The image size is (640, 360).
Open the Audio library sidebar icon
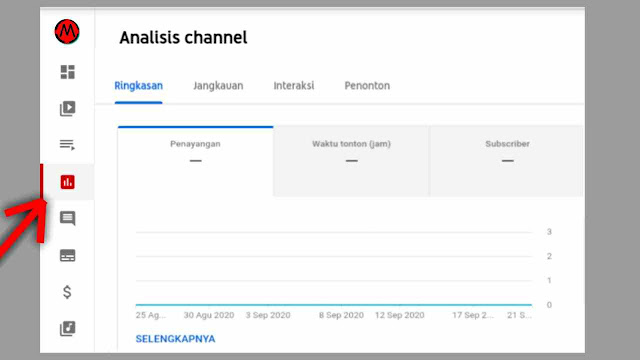pyautogui.click(x=67, y=329)
